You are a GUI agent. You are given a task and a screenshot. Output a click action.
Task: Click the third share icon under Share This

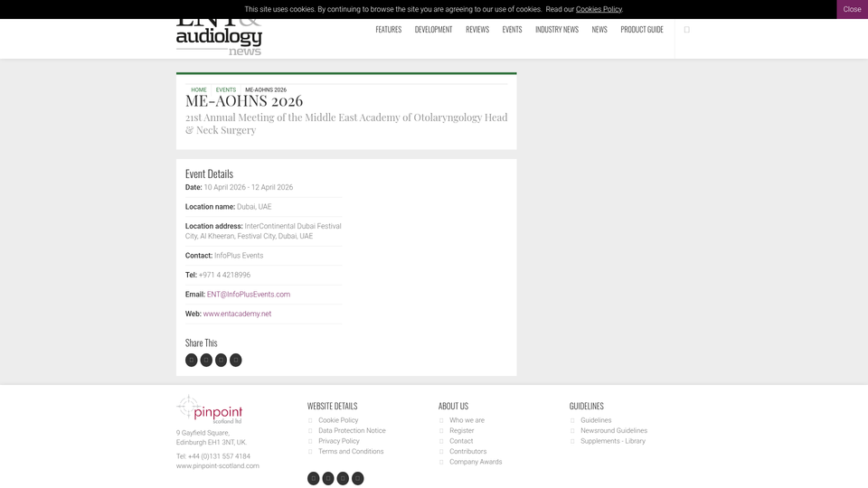(221, 361)
